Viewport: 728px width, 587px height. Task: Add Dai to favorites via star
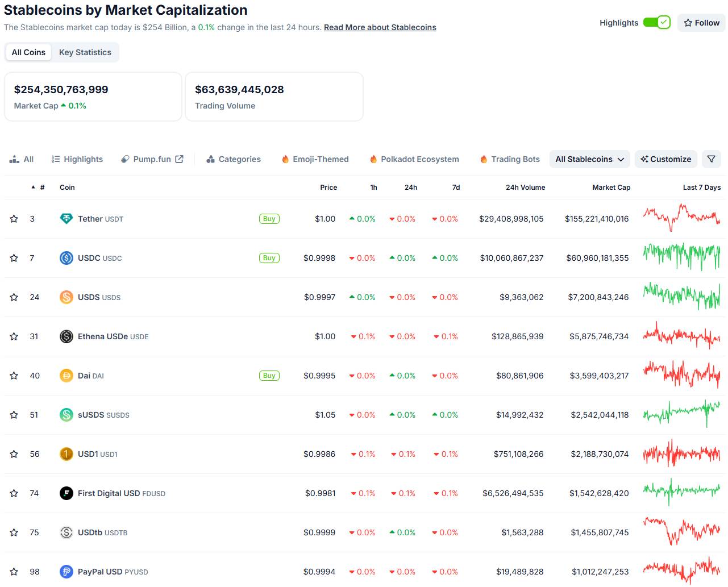tap(14, 376)
